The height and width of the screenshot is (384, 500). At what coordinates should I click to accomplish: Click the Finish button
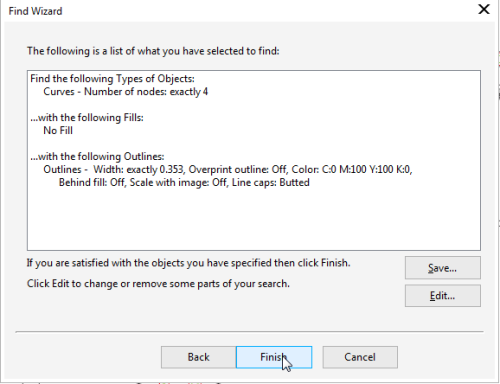274,357
